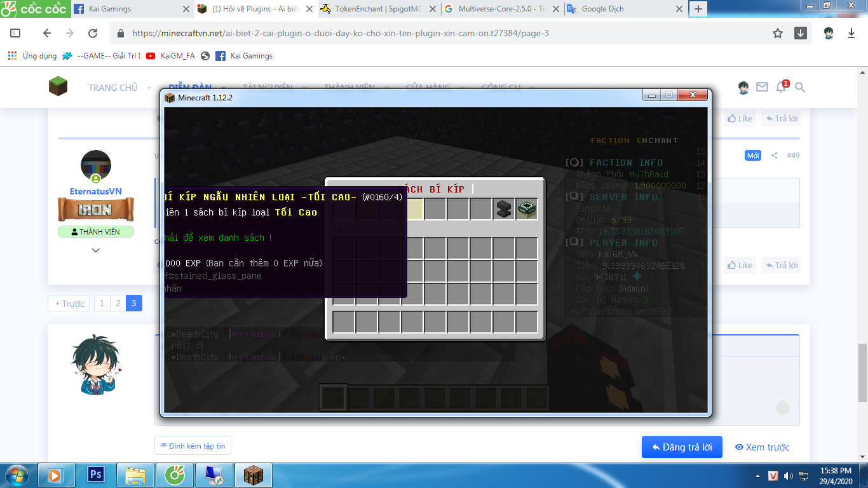Close the Google Dịch tab
868x488 pixels.
tap(679, 9)
